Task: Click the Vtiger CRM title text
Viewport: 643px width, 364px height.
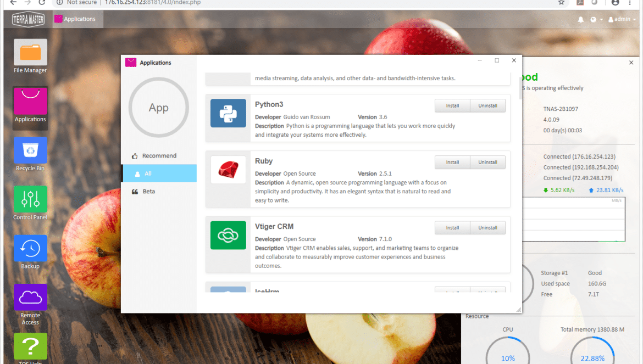Action: [274, 226]
